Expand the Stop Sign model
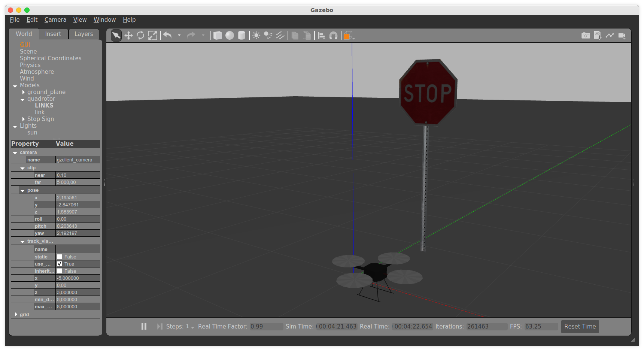644x351 pixels. coord(23,119)
